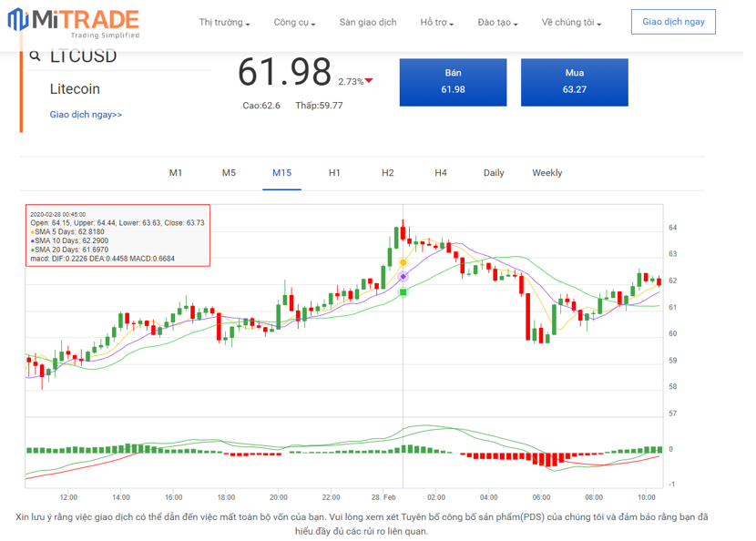Expand the Hỗ trợ menu
This screenshot has width=756, height=541.
coord(440,23)
